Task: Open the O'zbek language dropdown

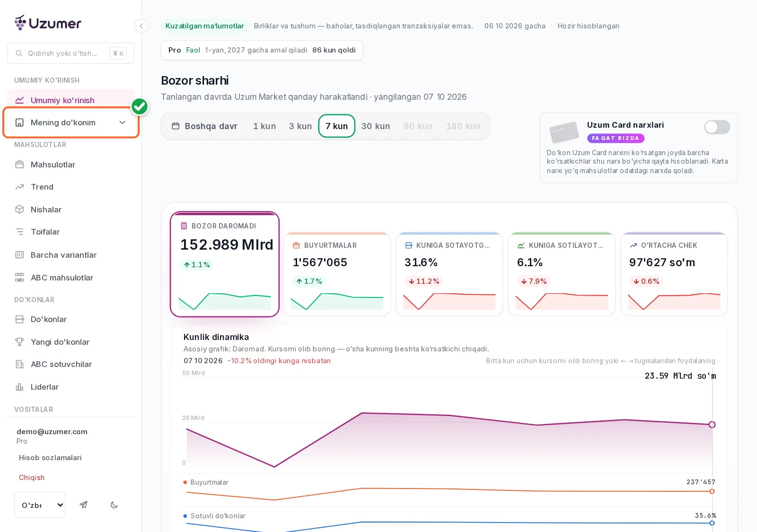Action: tap(40, 505)
